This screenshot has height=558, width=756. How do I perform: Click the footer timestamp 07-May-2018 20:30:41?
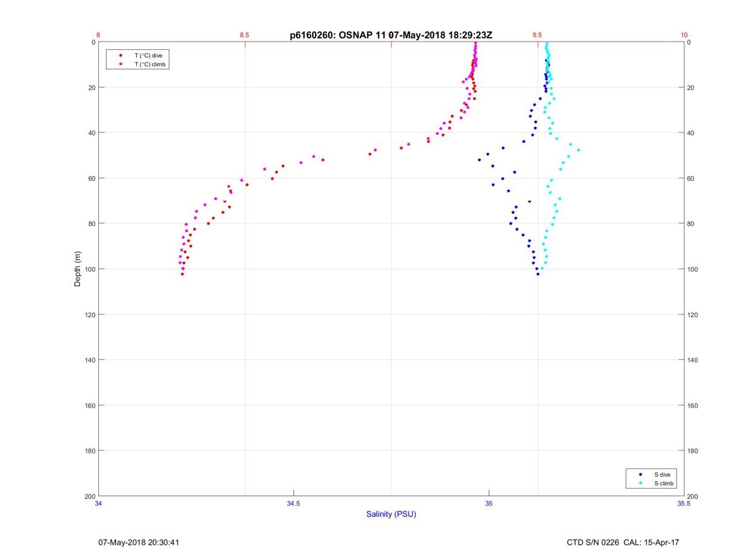139,542
